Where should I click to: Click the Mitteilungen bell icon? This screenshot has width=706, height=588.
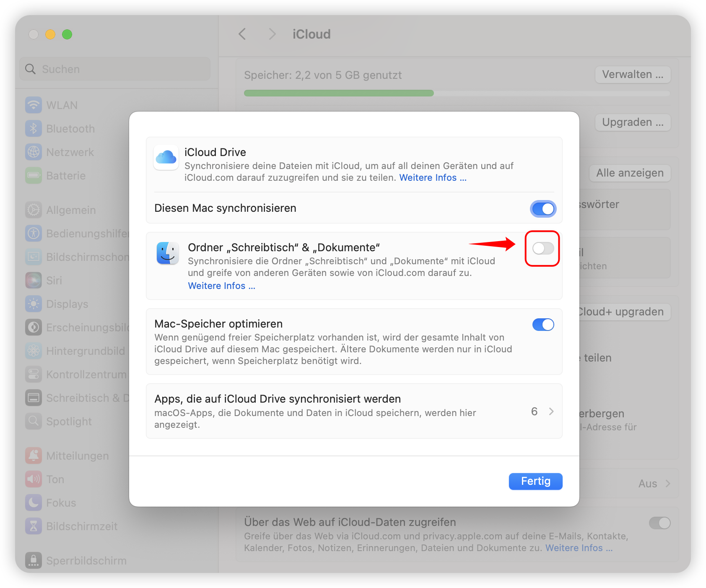tap(34, 455)
